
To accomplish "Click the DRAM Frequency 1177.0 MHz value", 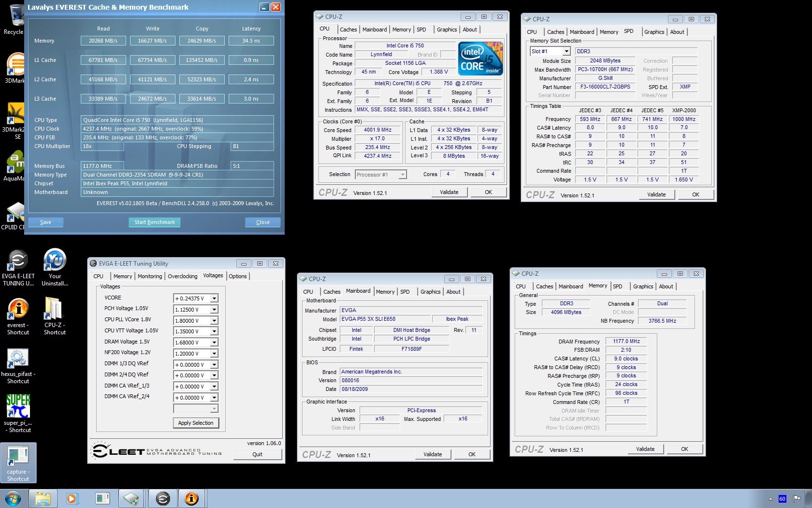I will 626,342.
